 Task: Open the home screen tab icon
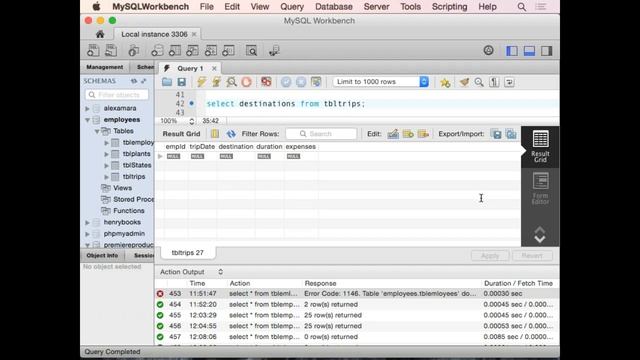pos(100,34)
